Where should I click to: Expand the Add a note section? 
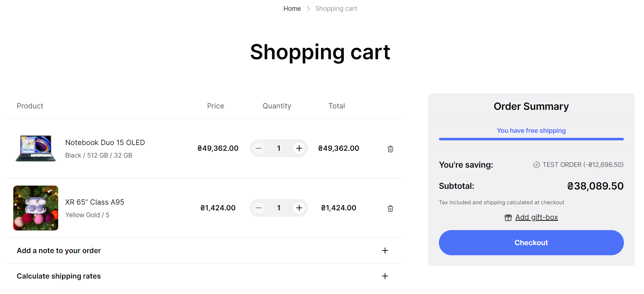(x=385, y=251)
